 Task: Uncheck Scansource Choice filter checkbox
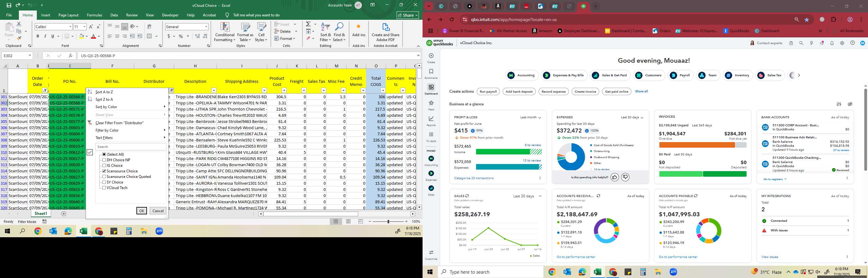coord(104,171)
